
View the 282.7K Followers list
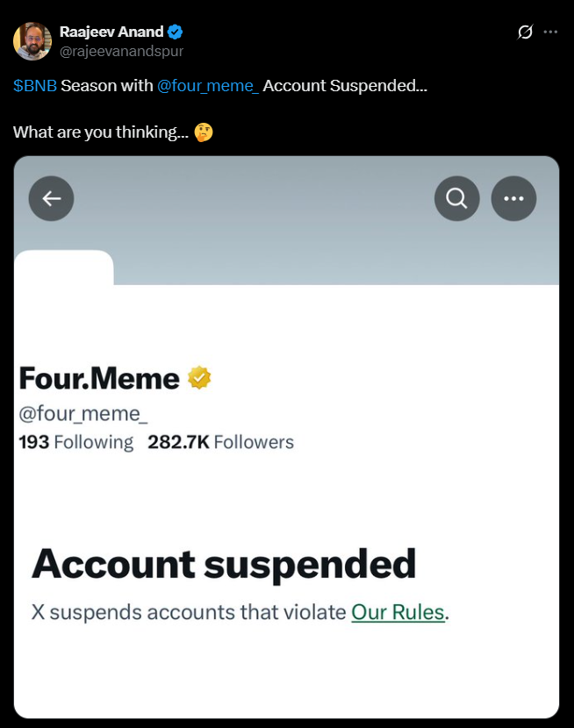[x=221, y=442]
